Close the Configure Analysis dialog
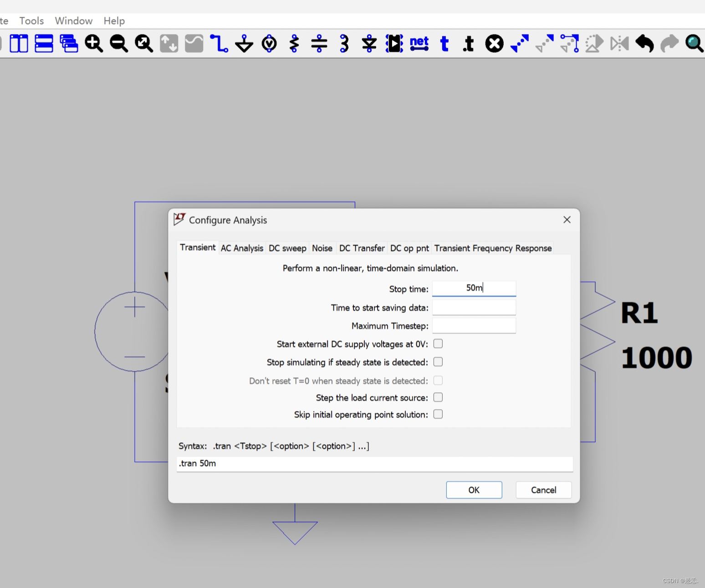The height and width of the screenshot is (588, 705). pos(567,220)
